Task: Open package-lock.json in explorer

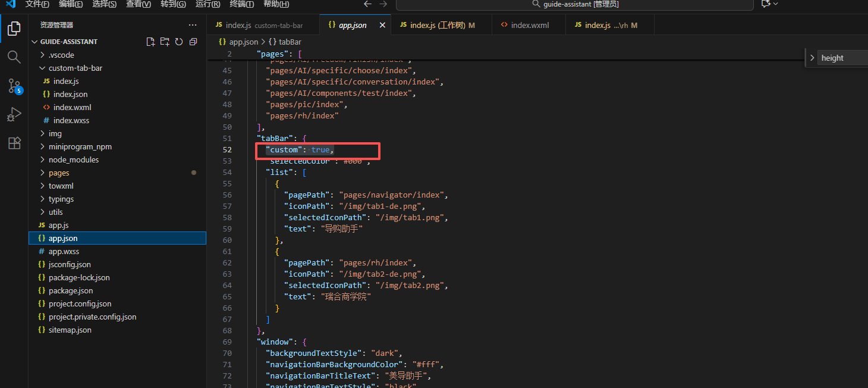Action: coord(79,277)
